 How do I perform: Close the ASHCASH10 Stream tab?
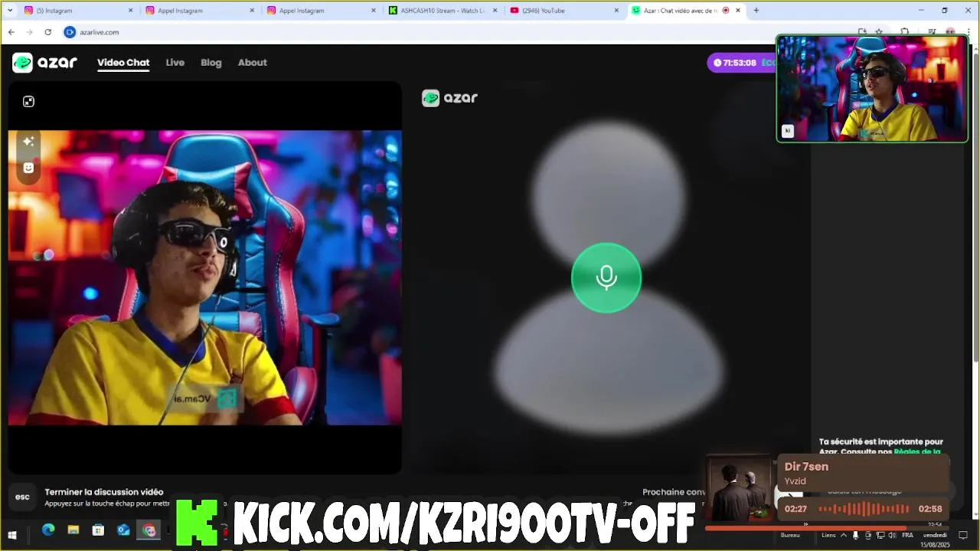coord(495,11)
